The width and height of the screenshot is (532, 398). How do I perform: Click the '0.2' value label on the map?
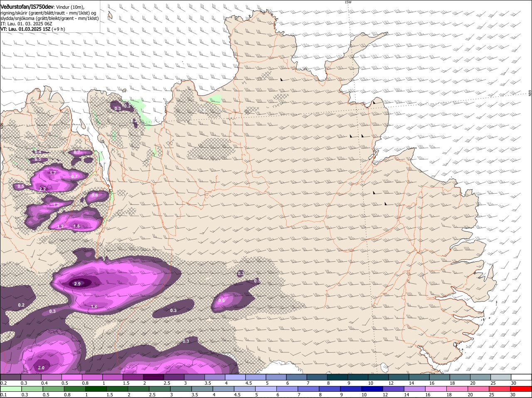pyautogui.click(x=21, y=305)
